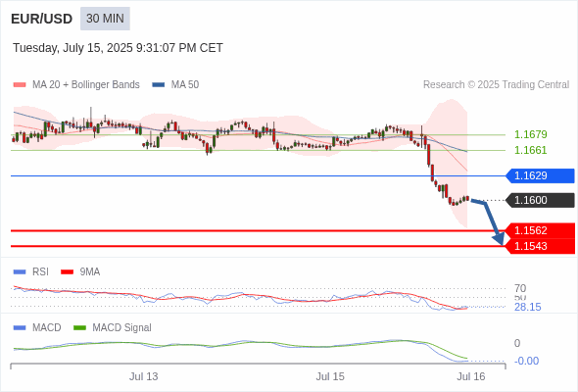Screen dimensions: 578x392
Task: Click the Jul 16 date axis label
Action: point(471,376)
